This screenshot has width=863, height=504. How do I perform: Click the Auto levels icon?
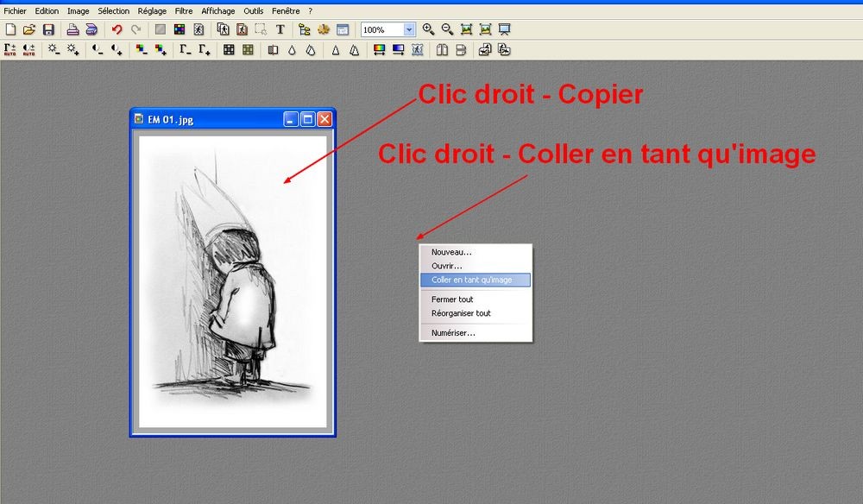pyautogui.click(x=10, y=50)
